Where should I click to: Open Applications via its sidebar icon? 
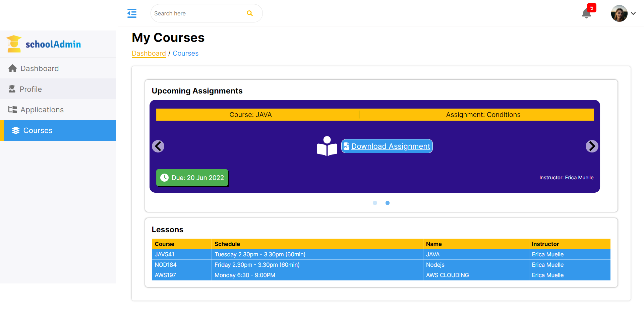tap(12, 110)
